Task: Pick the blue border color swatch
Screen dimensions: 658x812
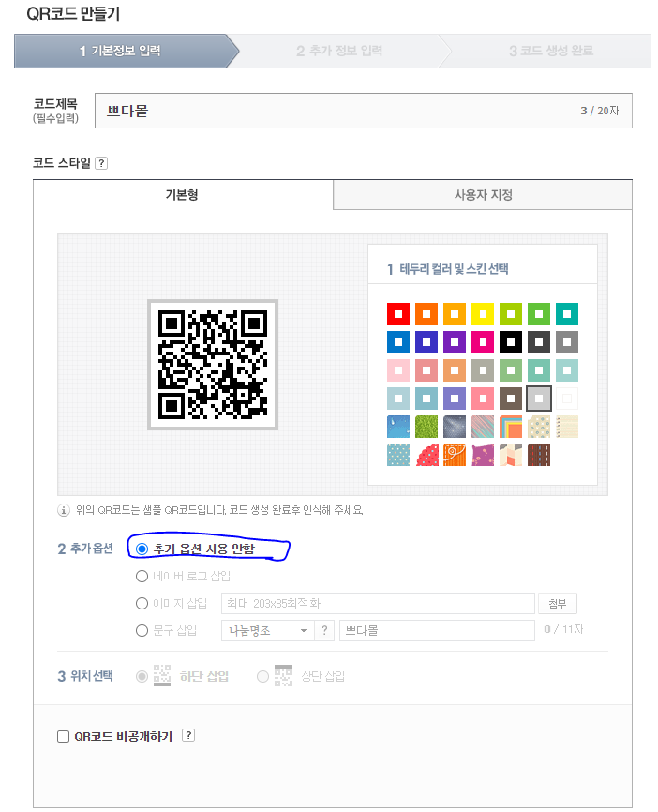Action: (398, 342)
